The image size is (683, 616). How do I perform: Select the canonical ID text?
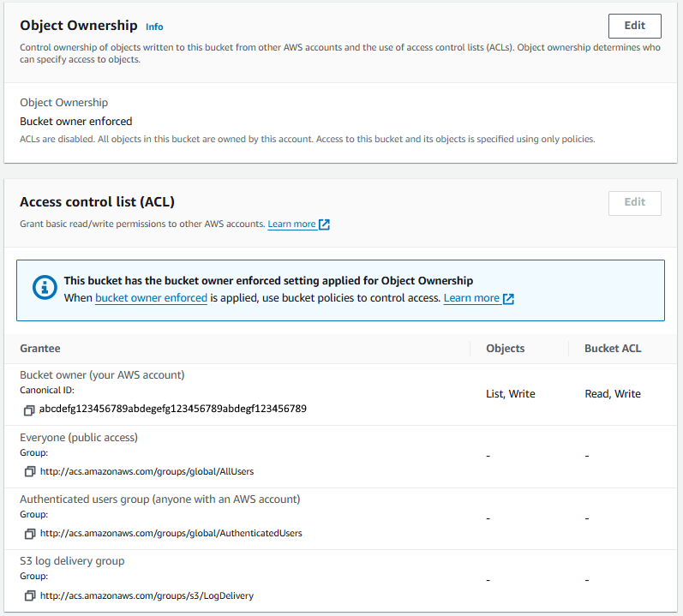173,409
